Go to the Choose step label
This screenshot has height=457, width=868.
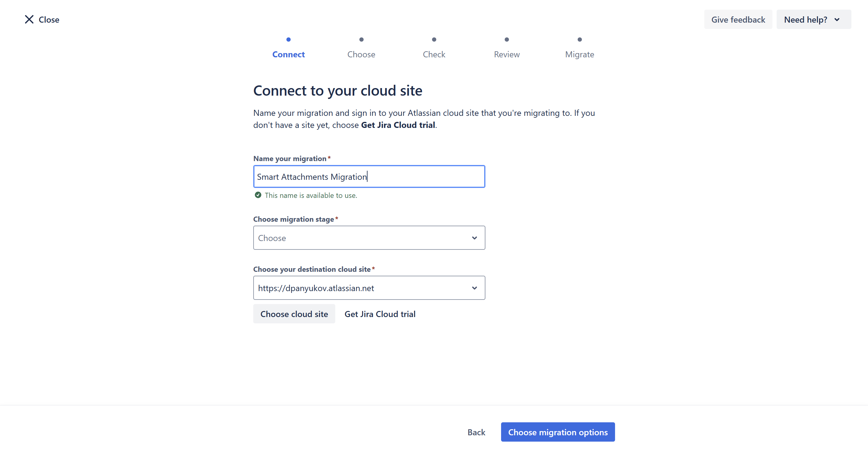pyautogui.click(x=361, y=55)
